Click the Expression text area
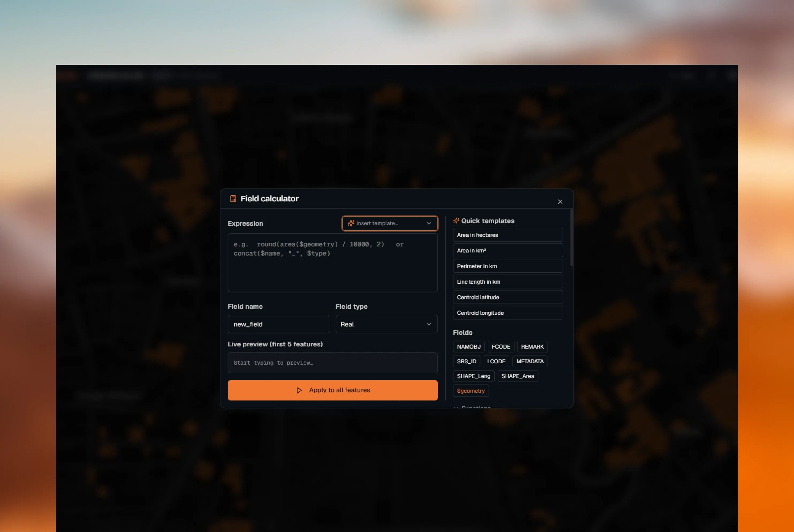Viewport: 794px width, 532px height. pos(333,263)
